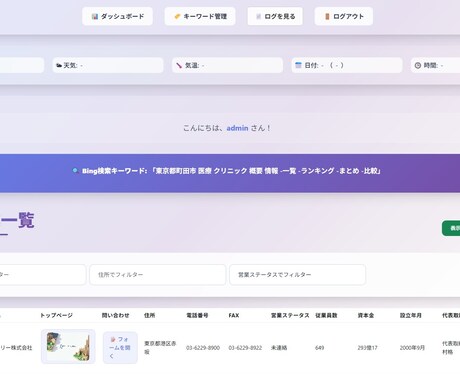Log out with ログアウト button
Image resolution: width=460 pixels, height=380 pixels.
tap(344, 16)
